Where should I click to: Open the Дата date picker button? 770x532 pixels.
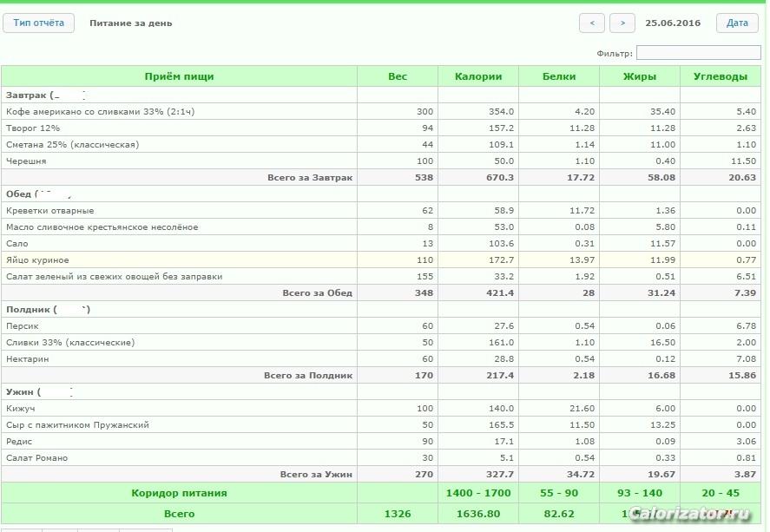(737, 23)
